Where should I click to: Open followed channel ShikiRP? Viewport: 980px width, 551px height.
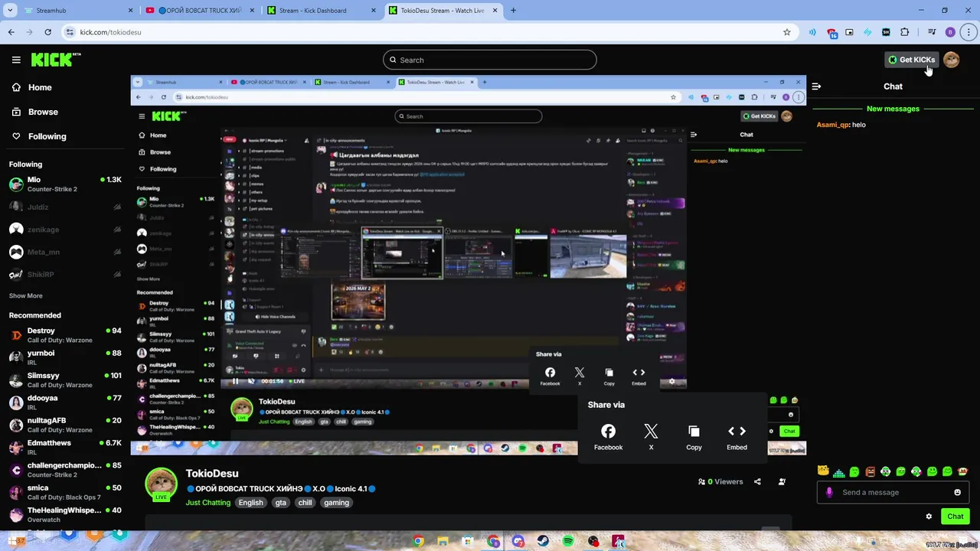point(65,275)
